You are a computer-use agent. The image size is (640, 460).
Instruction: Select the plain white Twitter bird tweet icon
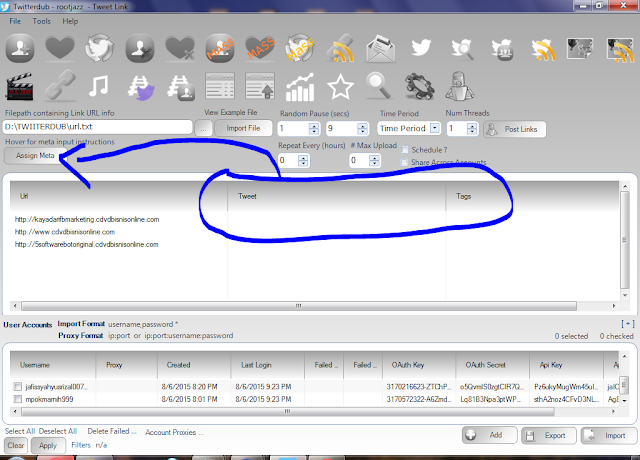(x=421, y=48)
